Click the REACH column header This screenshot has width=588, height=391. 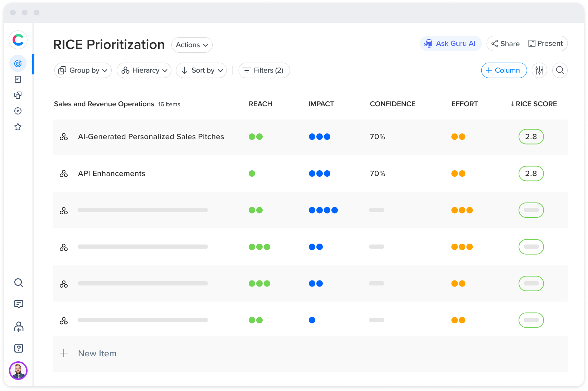click(x=261, y=104)
